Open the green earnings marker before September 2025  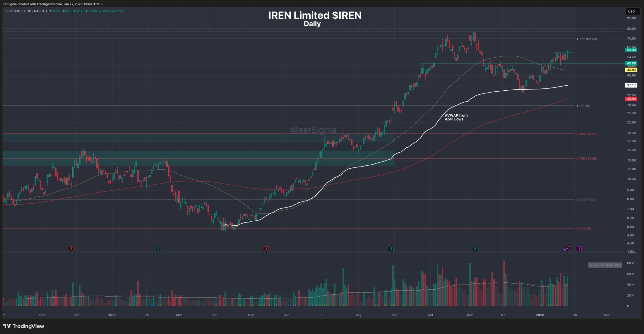click(x=391, y=249)
